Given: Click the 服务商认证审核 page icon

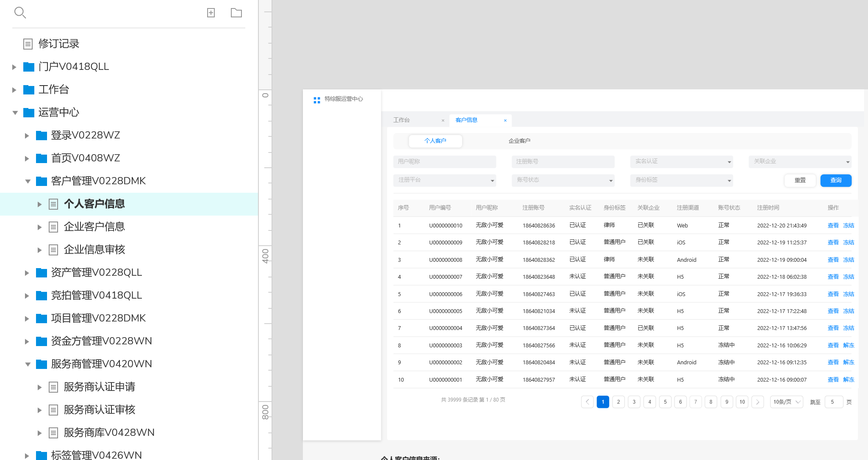Looking at the screenshot, I should click(x=53, y=410).
